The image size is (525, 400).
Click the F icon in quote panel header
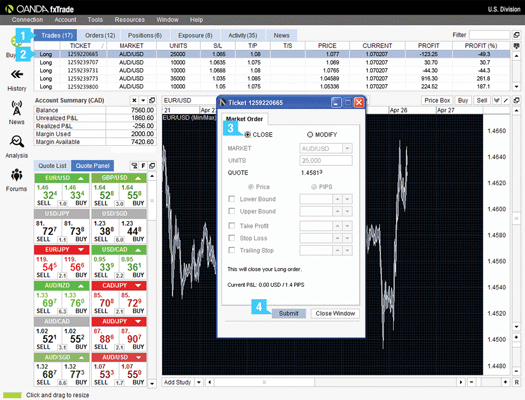[x=143, y=165]
